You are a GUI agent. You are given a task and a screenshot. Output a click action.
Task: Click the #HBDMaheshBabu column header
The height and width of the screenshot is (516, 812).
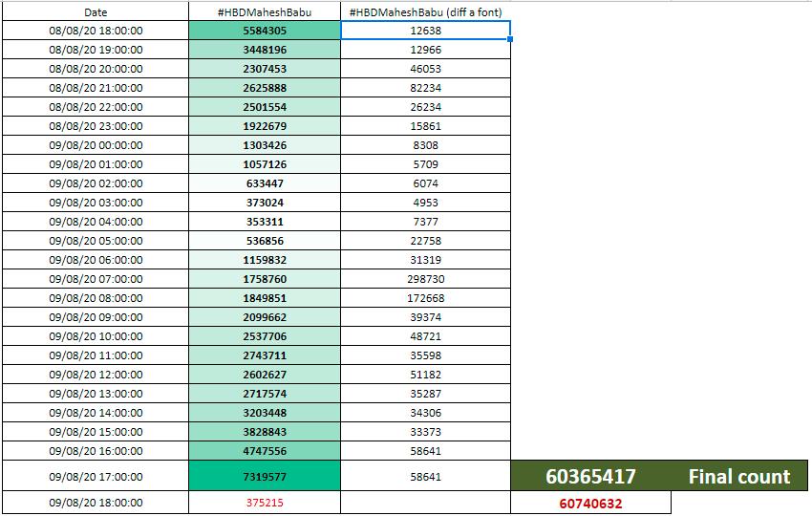click(x=265, y=11)
